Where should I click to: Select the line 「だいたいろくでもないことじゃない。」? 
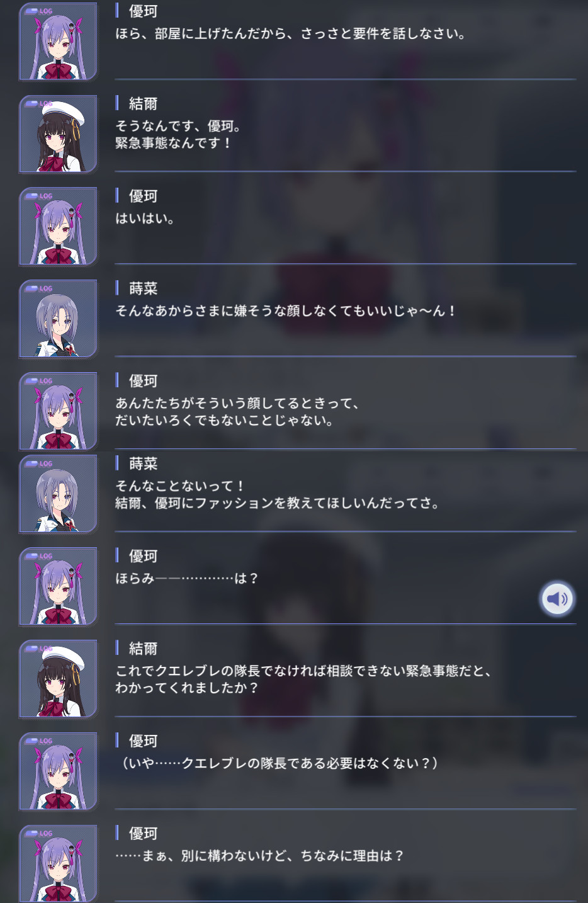pyautogui.click(x=225, y=420)
